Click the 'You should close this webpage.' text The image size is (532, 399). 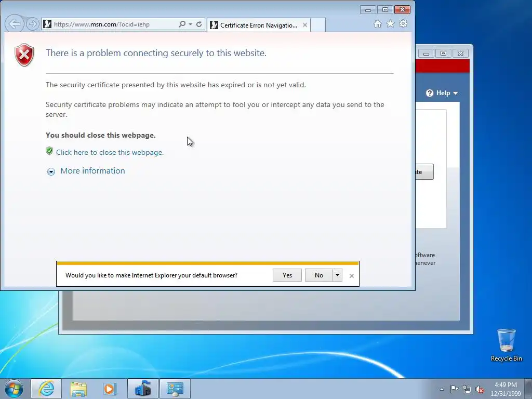pyautogui.click(x=101, y=135)
